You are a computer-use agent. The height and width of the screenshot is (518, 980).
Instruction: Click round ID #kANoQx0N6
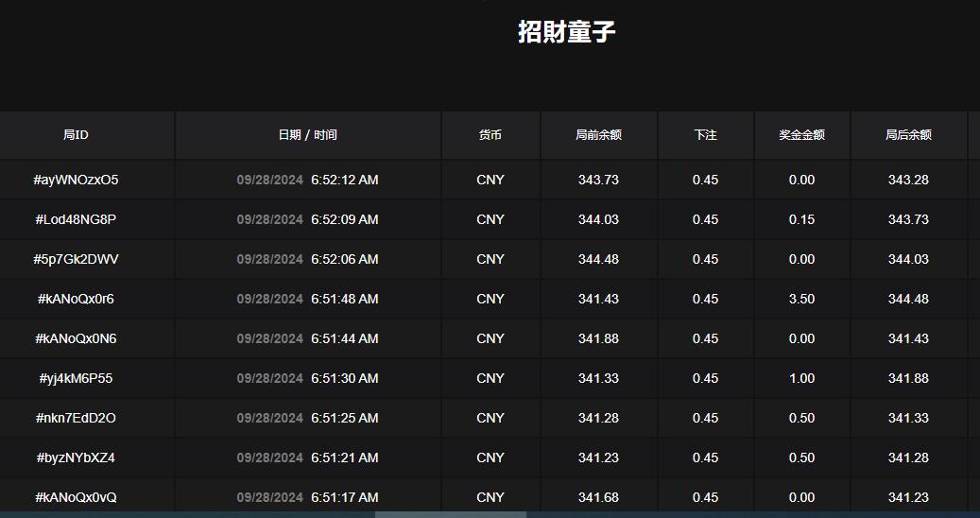coord(76,338)
